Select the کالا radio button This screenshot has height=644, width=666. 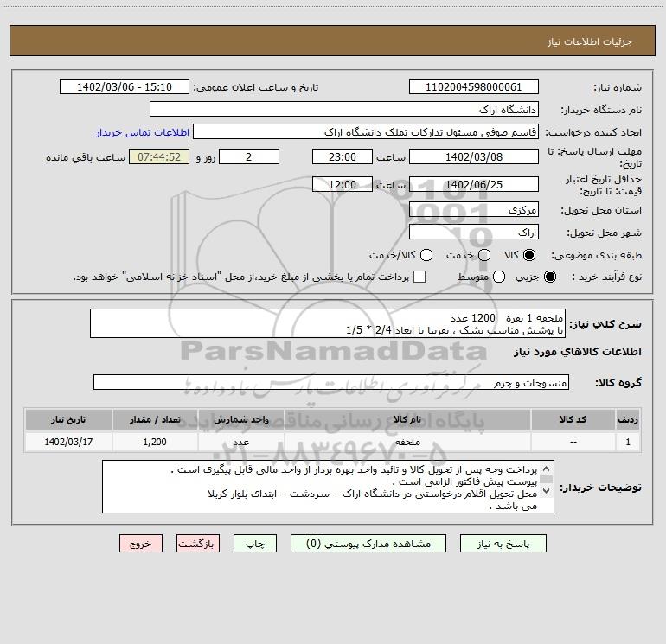tap(529, 255)
